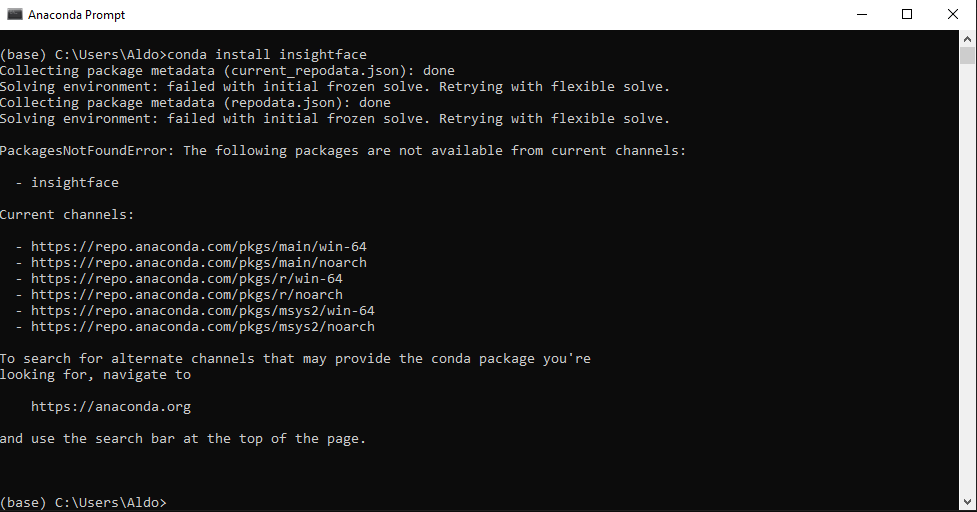
Task: Click the pkgs/main/noarch channel URL
Action: 198,262
